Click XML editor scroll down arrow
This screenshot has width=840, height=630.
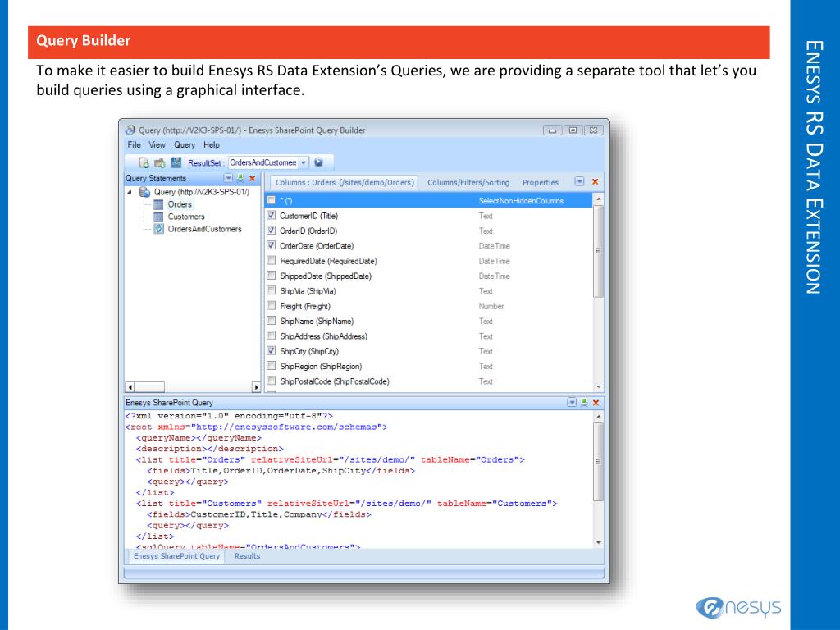click(598, 543)
